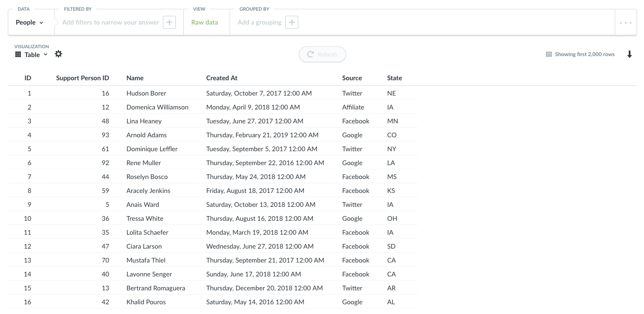Open the three-dot more options menu

point(625,22)
